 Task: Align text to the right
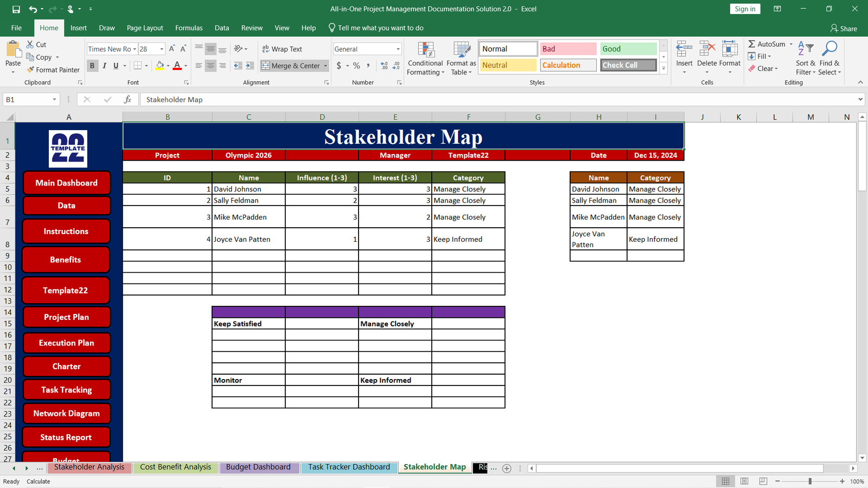[x=222, y=66]
